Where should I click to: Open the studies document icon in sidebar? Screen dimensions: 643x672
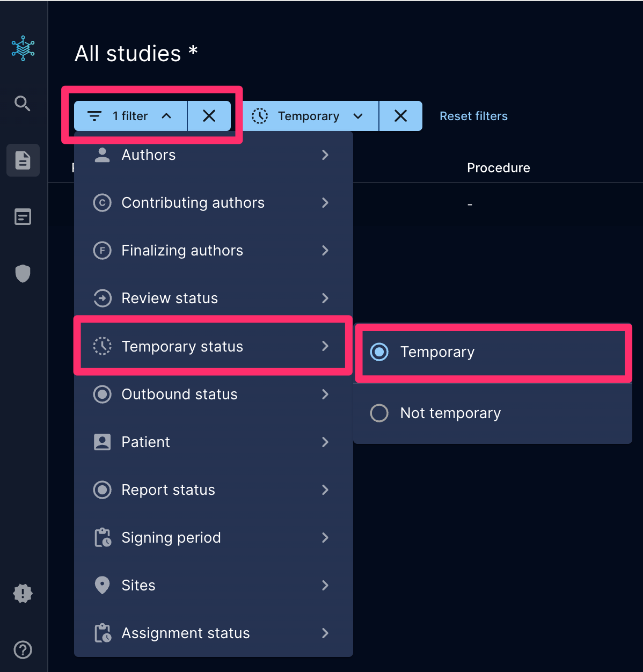point(23,160)
